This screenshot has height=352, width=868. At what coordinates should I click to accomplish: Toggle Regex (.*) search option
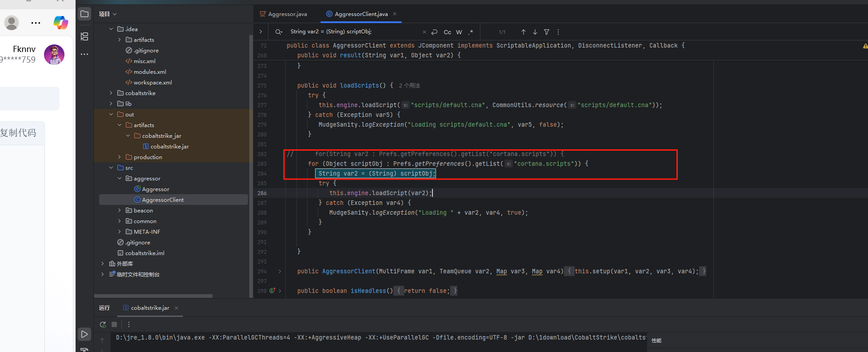click(471, 32)
